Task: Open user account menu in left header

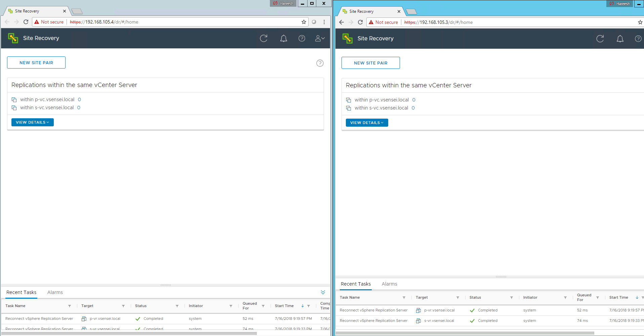Action: (320, 38)
